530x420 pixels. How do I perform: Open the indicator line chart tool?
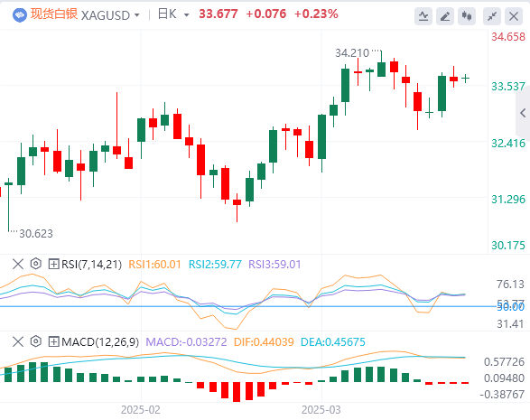(x=423, y=16)
